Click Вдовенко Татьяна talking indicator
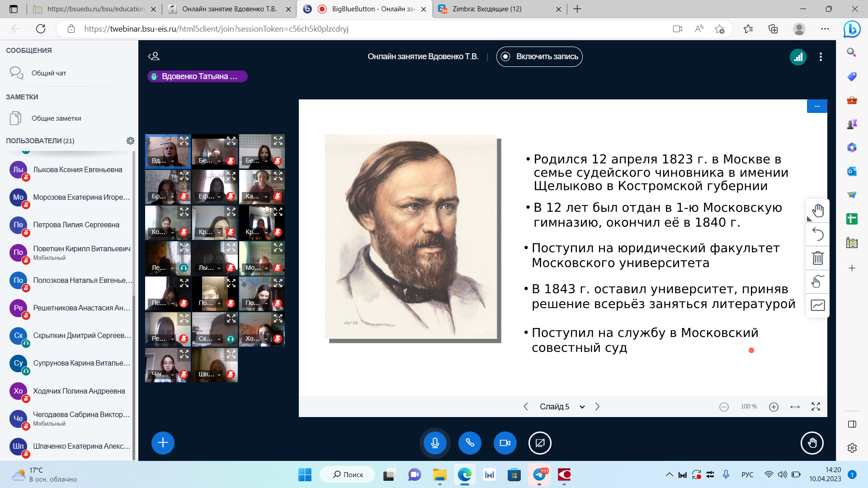The height and width of the screenshot is (488, 868). pos(197,76)
